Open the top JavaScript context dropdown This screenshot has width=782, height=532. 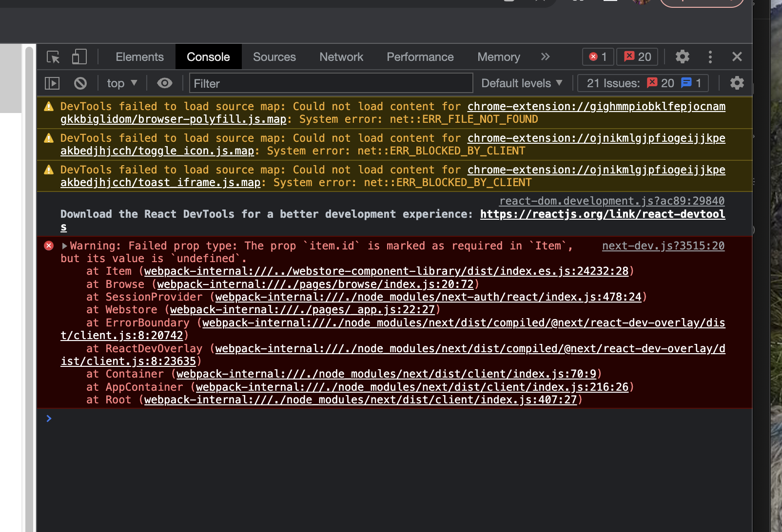click(122, 83)
